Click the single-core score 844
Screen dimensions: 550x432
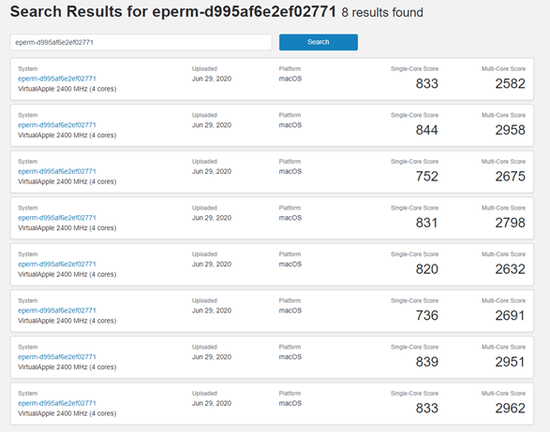click(x=427, y=130)
